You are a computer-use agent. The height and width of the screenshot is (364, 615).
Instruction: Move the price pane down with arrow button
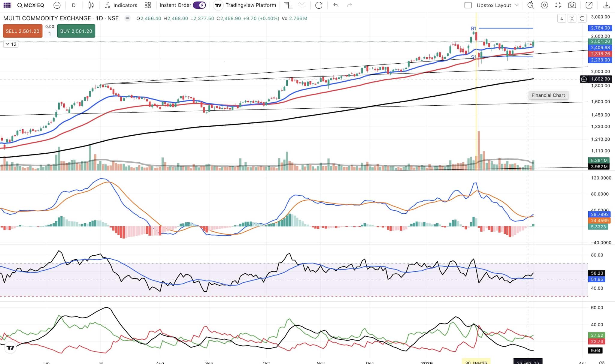[x=562, y=18]
